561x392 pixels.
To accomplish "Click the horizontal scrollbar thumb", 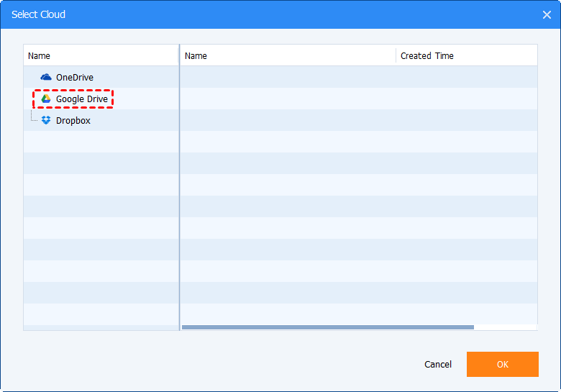I will tap(327, 327).
